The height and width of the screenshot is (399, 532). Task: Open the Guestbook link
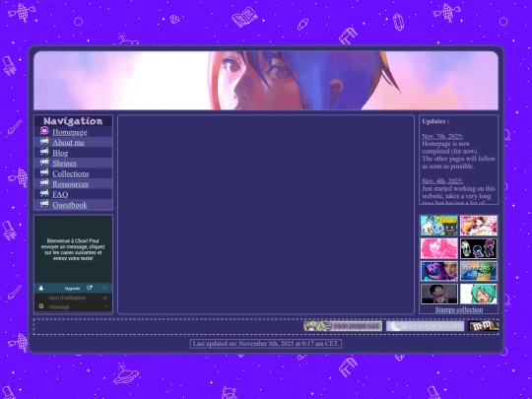[70, 205]
